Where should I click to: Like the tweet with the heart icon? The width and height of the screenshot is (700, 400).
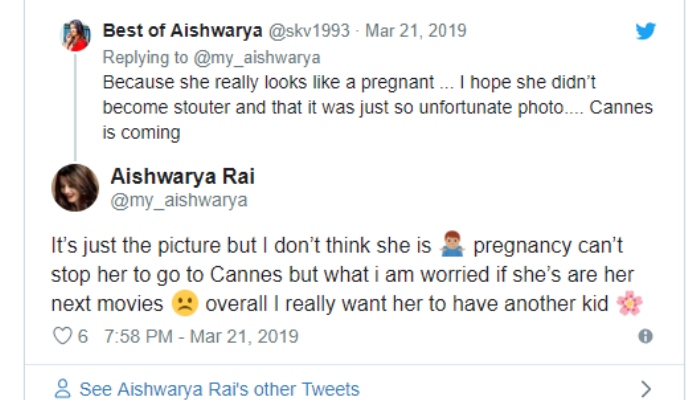[62, 336]
